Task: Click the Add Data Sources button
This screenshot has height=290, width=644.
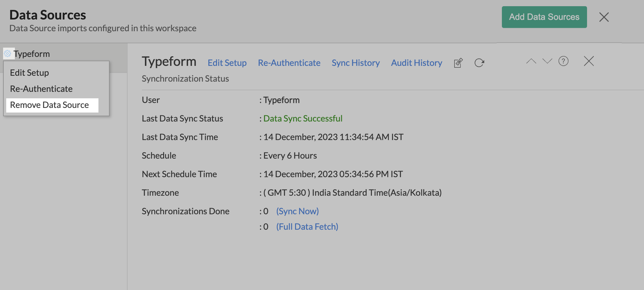Action: tap(544, 17)
